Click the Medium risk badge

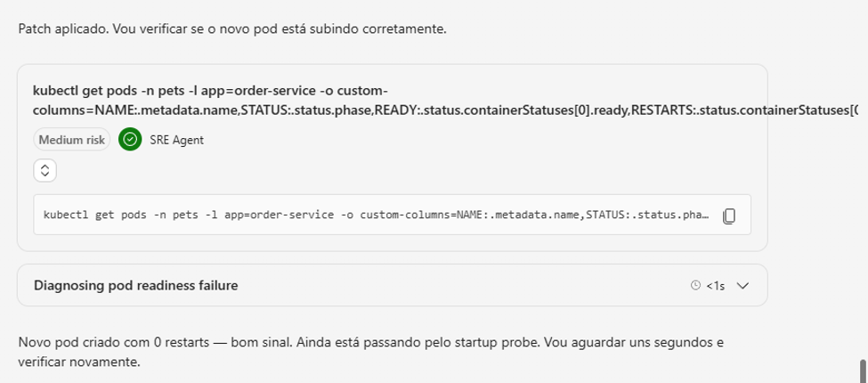click(72, 140)
